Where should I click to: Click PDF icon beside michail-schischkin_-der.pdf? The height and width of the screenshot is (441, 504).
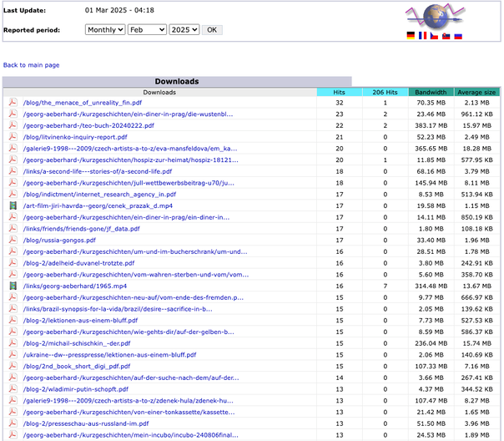click(13, 343)
